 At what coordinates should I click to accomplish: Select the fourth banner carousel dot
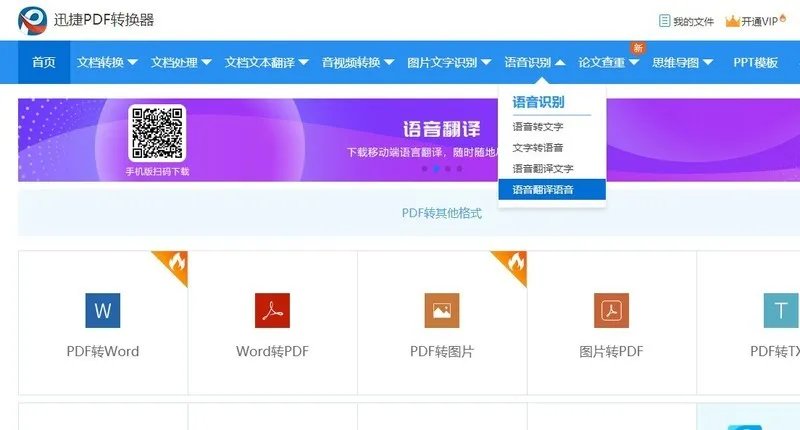tap(459, 168)
